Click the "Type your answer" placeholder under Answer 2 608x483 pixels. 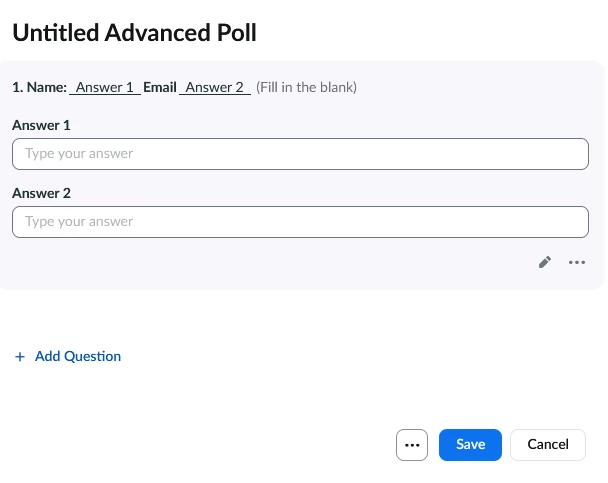79,221
